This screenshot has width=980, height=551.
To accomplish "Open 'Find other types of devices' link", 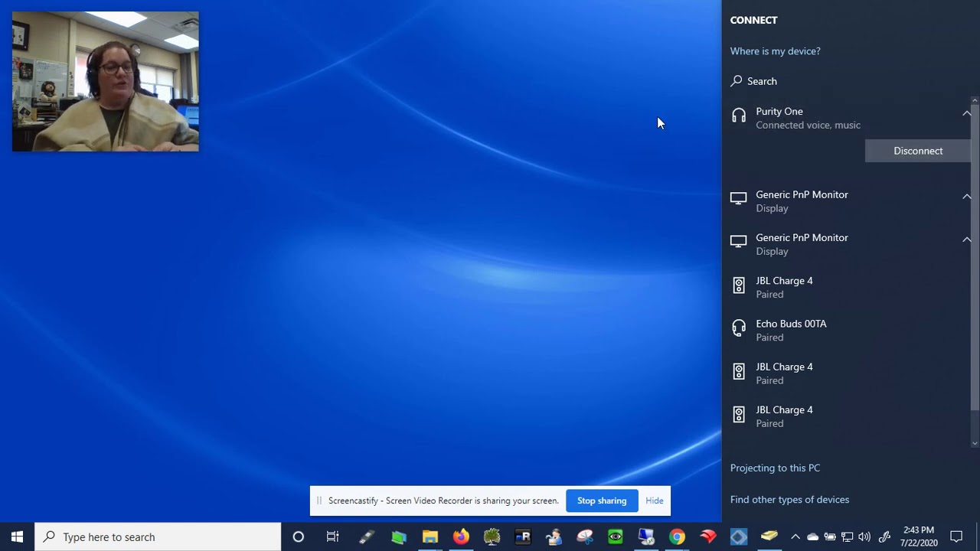I will [789, 500].
